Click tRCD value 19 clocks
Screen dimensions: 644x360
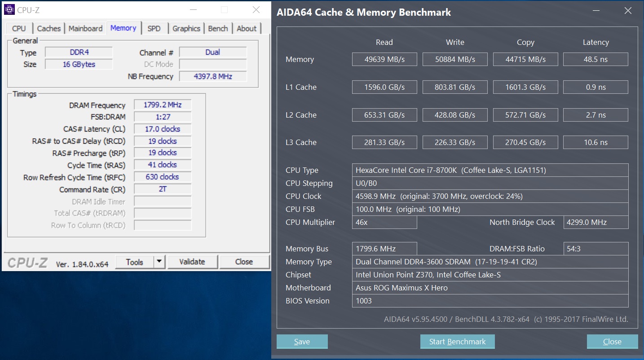click(163, 141)
